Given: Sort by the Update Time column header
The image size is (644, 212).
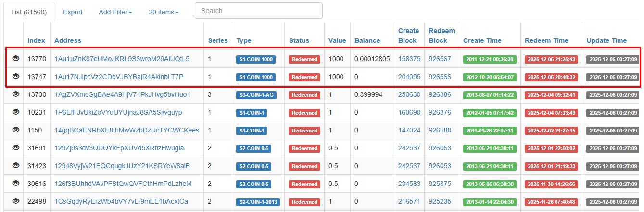Looking at the screenshot, I should (606, 40).
